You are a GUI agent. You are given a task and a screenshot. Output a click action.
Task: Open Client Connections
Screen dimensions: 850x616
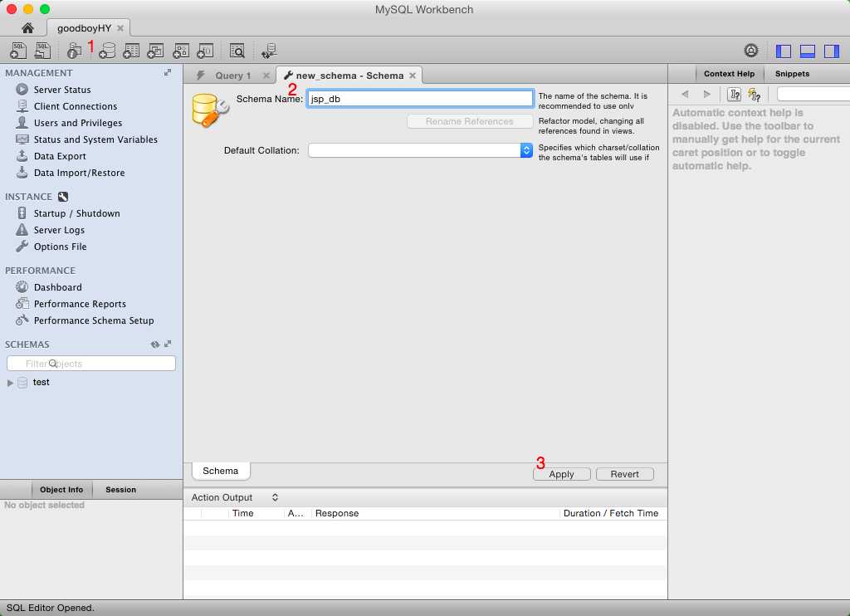click(76, 106)
